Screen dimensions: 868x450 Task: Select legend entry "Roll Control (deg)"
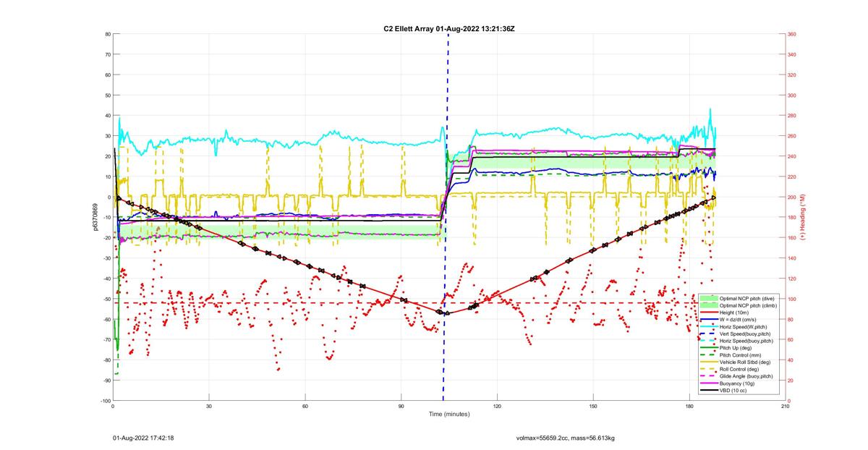click(740, 369)
